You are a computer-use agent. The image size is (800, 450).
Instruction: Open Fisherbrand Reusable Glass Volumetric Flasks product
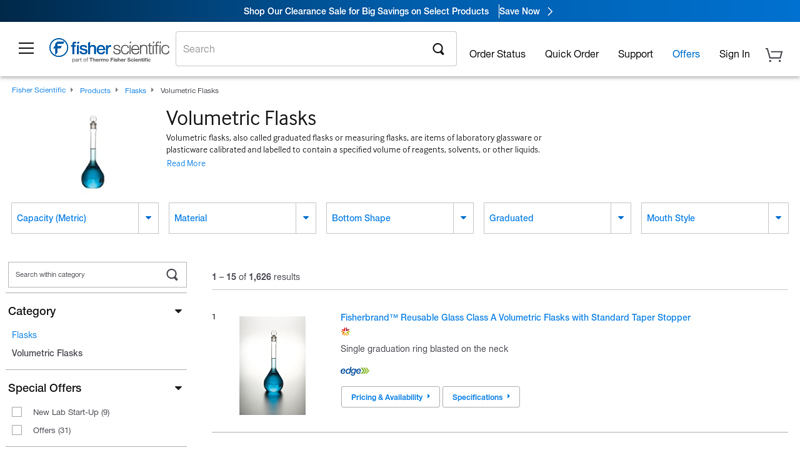click(515, 317)
